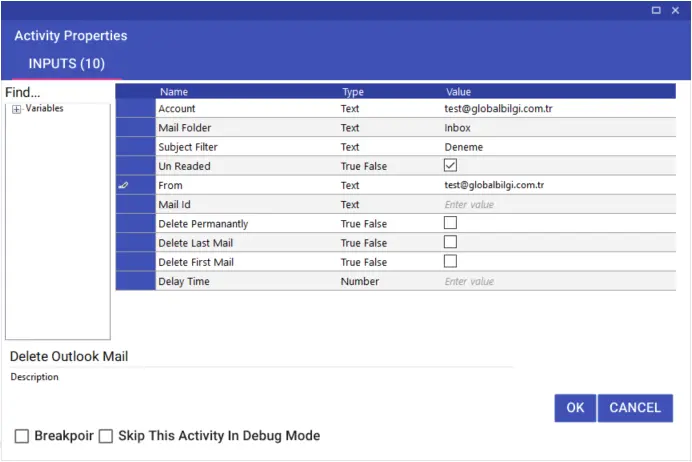Select the Delete Last Mail row name

click(x=196, y=243)
